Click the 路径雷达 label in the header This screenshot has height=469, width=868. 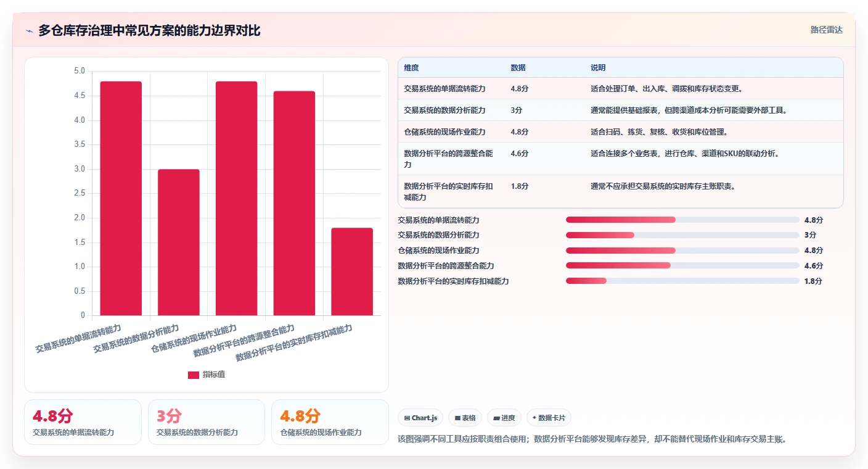pyautogui.click(x=826, y=30)
